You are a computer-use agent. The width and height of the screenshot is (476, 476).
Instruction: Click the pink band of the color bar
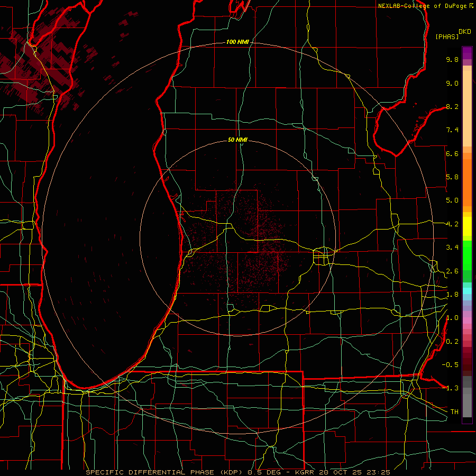click(x=467, y=321)
